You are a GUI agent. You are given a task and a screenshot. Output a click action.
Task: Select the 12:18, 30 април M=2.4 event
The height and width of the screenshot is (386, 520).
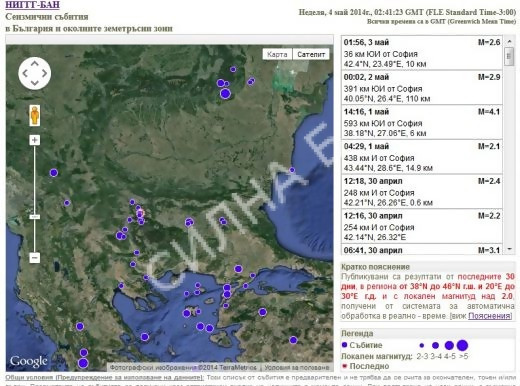422,192
